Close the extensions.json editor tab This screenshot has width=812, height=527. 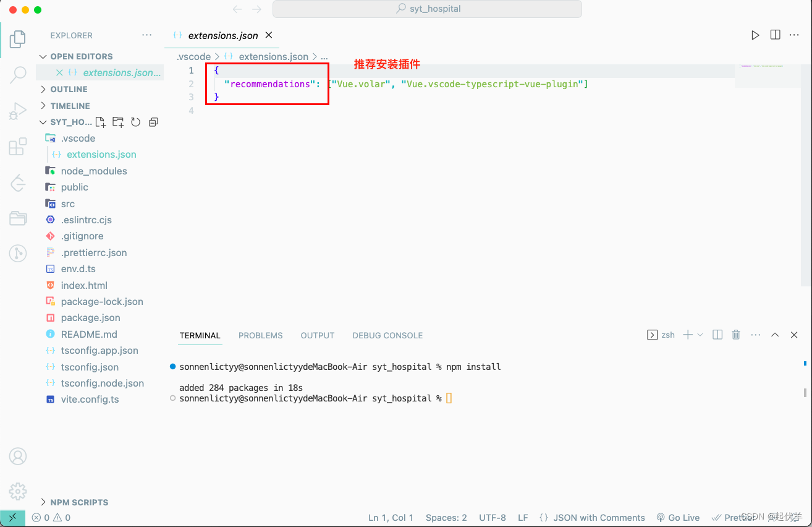(x=269, y=35)
